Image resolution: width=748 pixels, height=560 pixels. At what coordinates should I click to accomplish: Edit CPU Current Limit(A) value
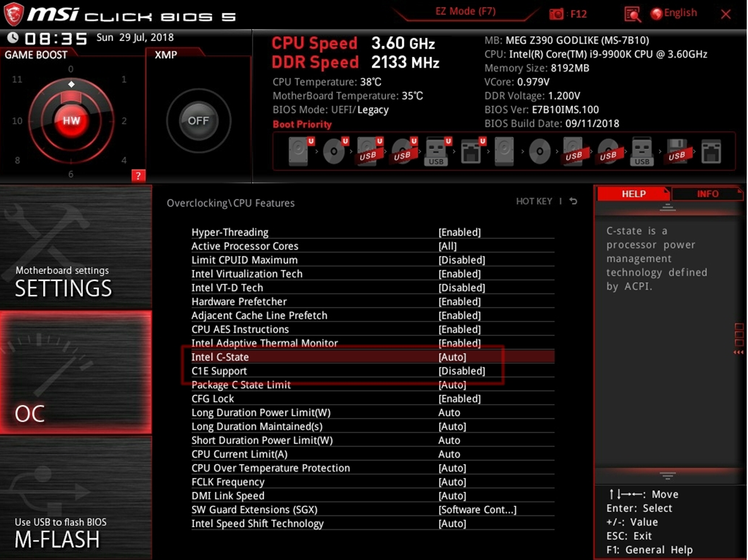(449, 454)
